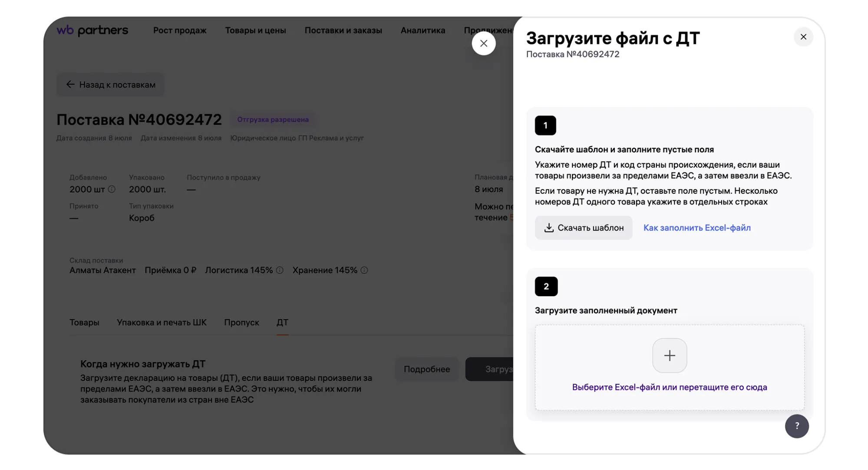Switch to the Товары tab
Viewport: 868px width, 470px height.
(x=84, y=322)
